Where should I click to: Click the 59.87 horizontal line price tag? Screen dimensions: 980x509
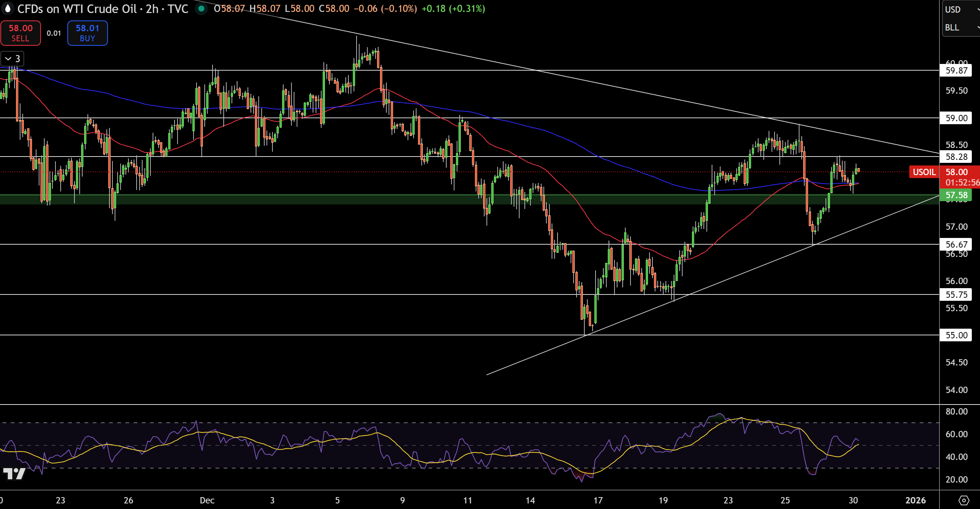(x=956, y=70)
